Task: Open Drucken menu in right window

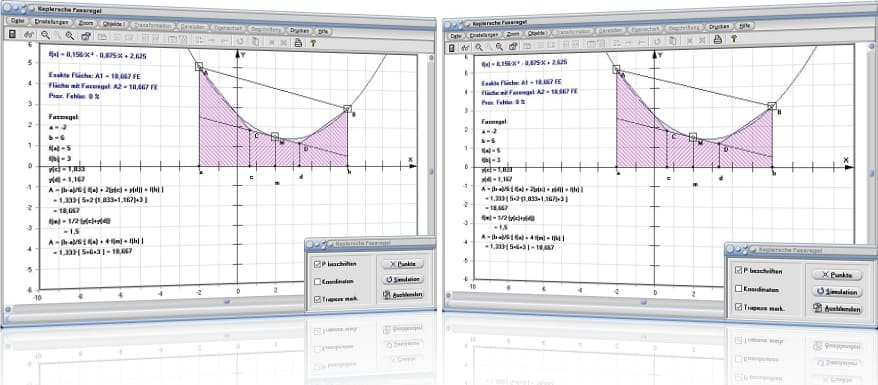Action: click(x=718, y=26)
